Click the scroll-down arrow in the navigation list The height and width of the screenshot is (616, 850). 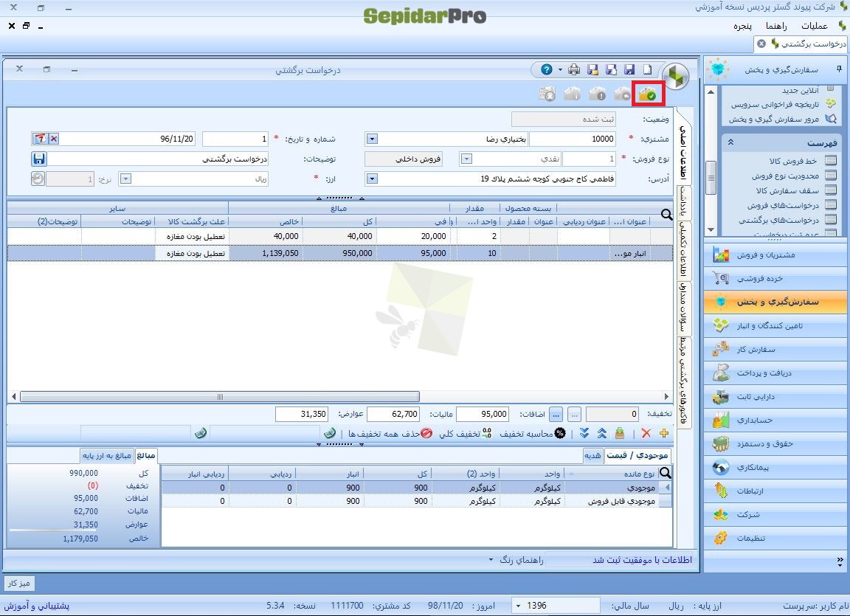tap(711, 229)
